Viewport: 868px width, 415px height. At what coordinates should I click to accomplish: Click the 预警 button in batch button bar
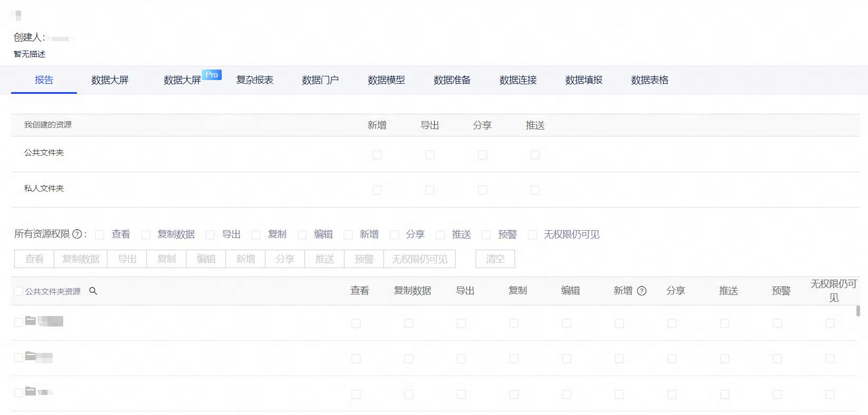[364, 259]
